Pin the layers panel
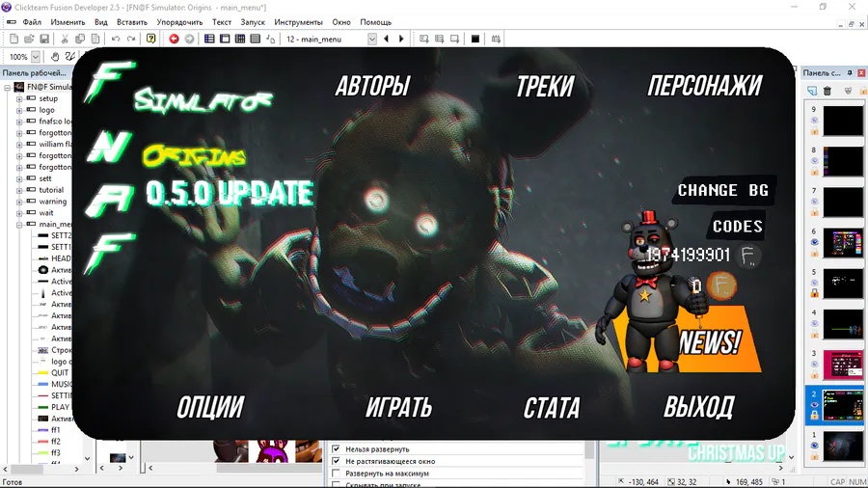Screen dimensions: 868x488 pyautogui.click(x=850, y=73)
